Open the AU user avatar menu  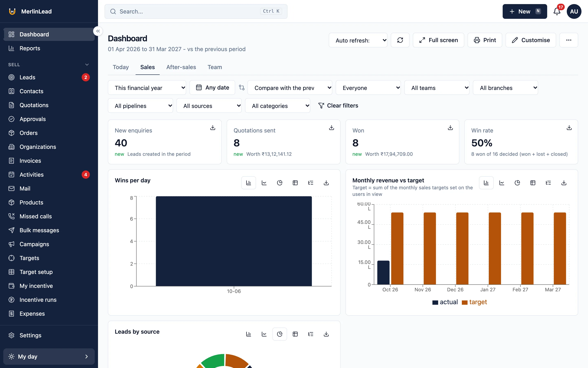pyautogui.click(x=574, y=11)
